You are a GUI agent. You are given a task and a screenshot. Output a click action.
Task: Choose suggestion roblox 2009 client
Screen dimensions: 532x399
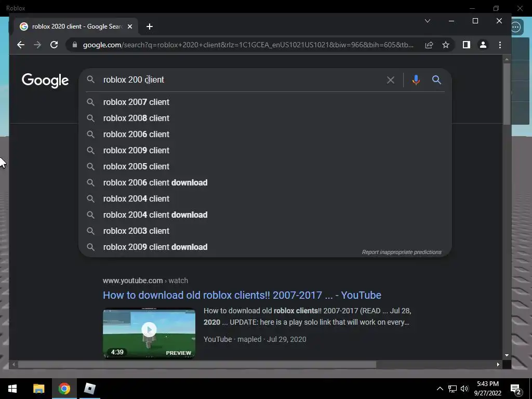264,150
